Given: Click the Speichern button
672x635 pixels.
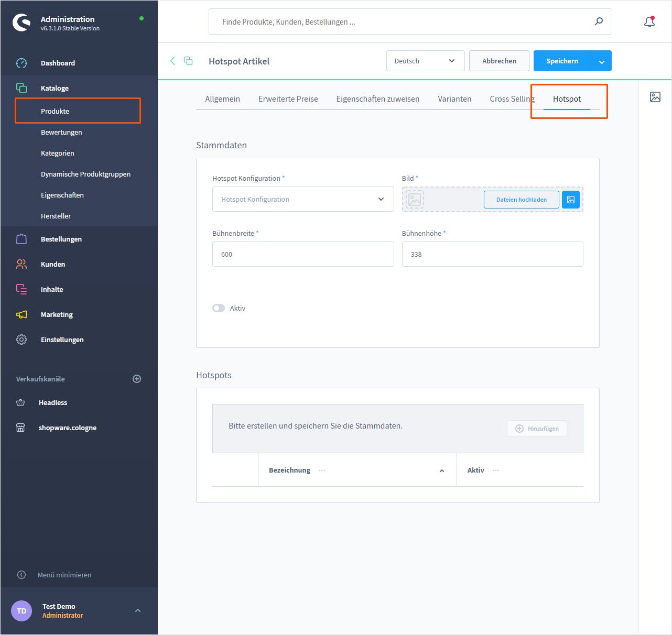Looking at the screenshot, I should [562, 61].
